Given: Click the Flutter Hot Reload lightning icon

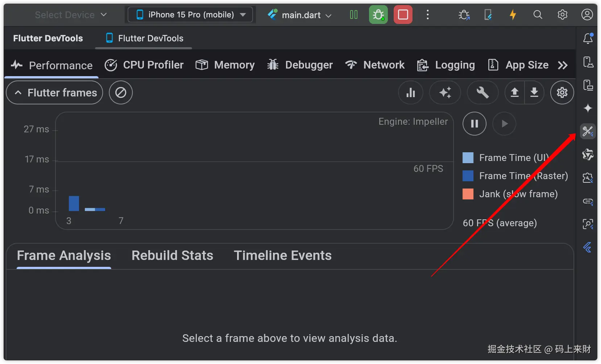Looking at the screenshot, I should point(513,15).
